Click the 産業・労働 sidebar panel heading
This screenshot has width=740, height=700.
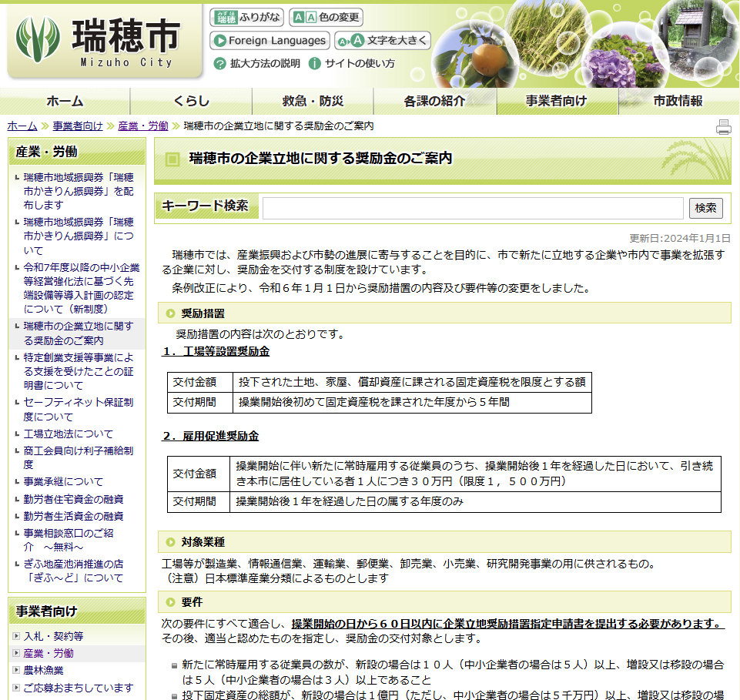point(78,152)
